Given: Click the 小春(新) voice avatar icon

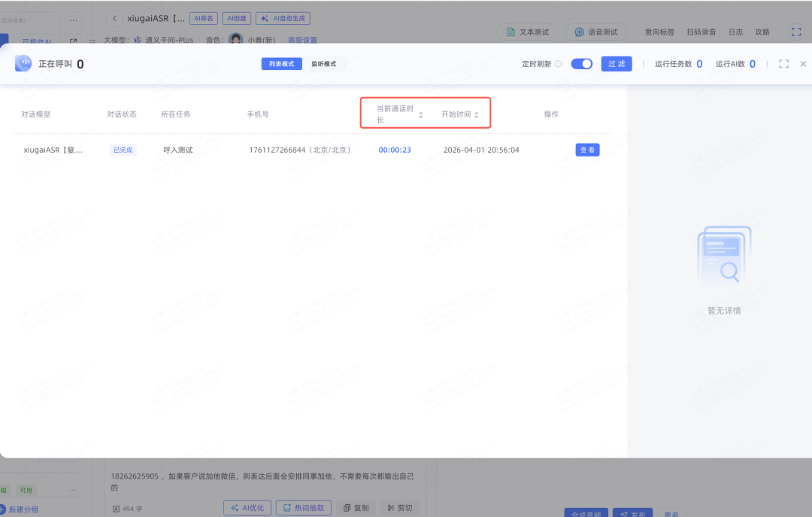Looking at the screenshot, I should [235, 40].
